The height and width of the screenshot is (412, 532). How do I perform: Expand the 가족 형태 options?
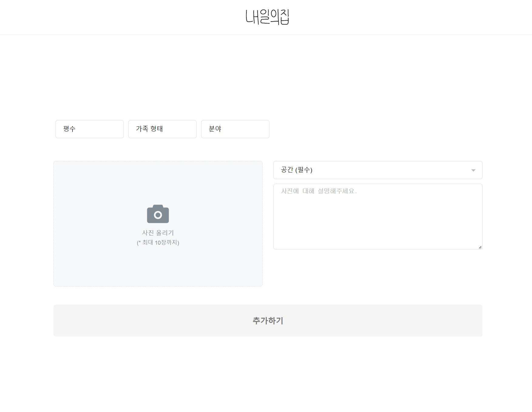(162, 129)
